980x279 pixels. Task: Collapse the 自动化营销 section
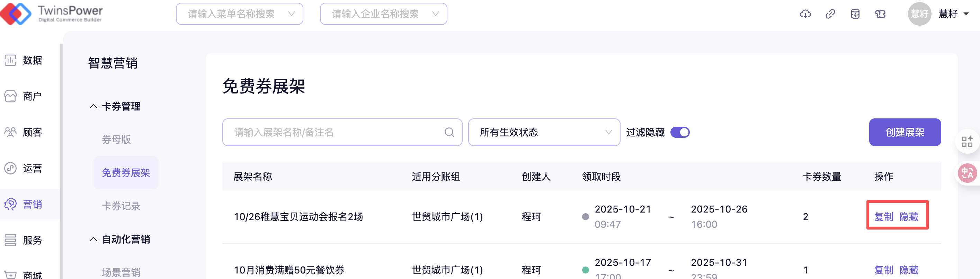tap(93, 239)
